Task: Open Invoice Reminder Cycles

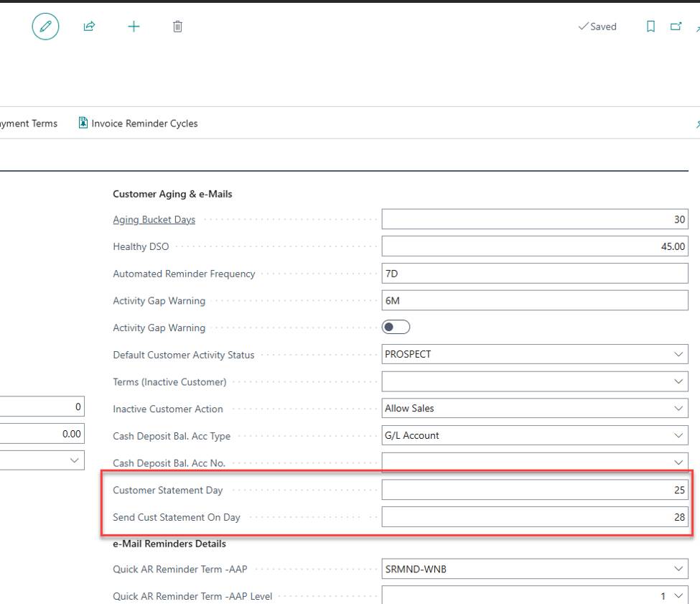Action: (x=139, y=124)
